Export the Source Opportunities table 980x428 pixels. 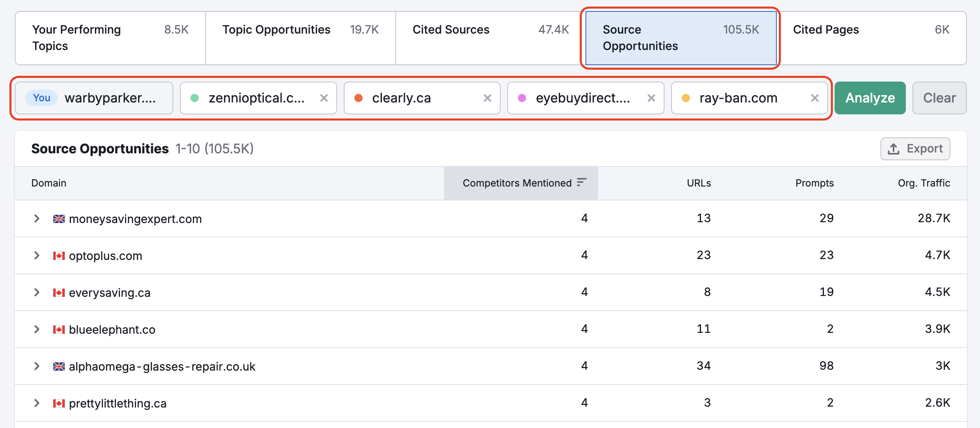(x=915, y=149)
